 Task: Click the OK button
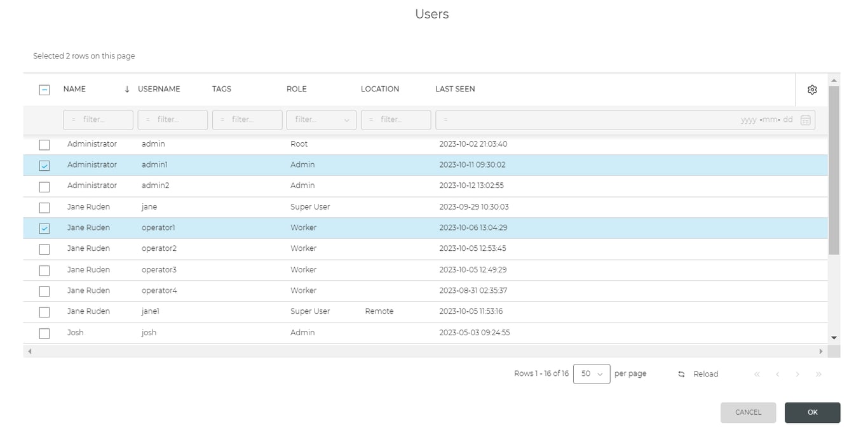pyautogui.click(x=812, y=412)
